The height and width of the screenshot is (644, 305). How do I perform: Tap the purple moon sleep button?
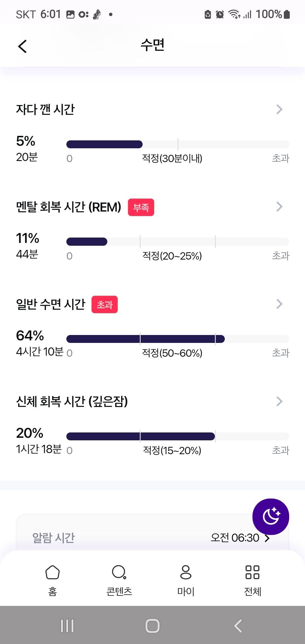tap(271, 516)
